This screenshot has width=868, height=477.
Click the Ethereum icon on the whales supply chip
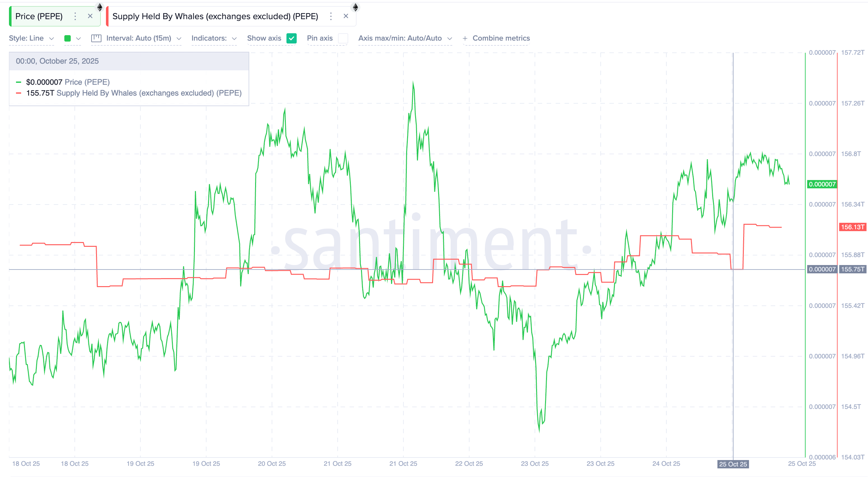(x=356, y=7)
